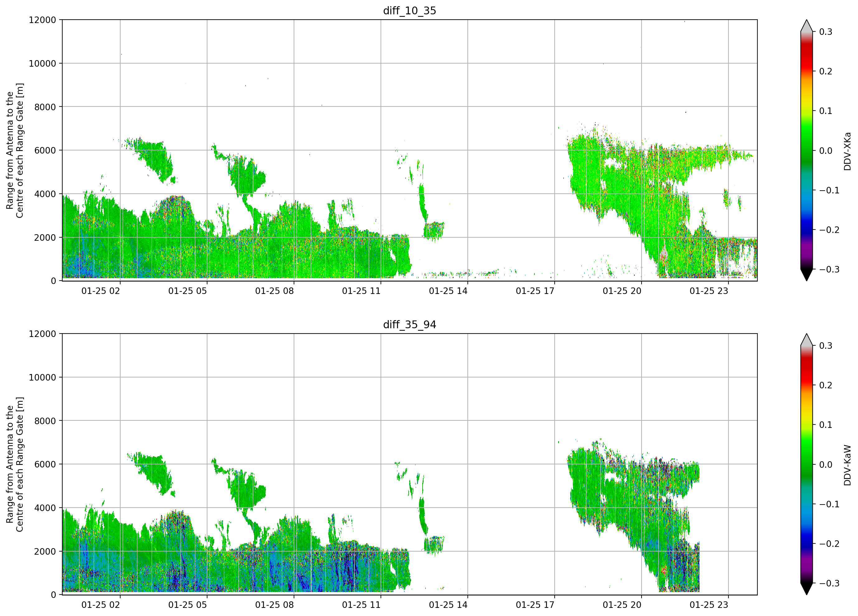Viewport: 858px width, 616px height.
Task: Click the 01-25 11 time tick under diff_10_35
Action: 361,291
